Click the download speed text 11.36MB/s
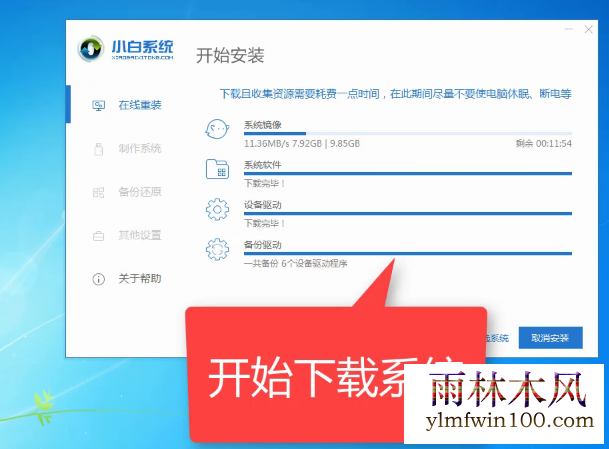 click(x=266, y=144)
